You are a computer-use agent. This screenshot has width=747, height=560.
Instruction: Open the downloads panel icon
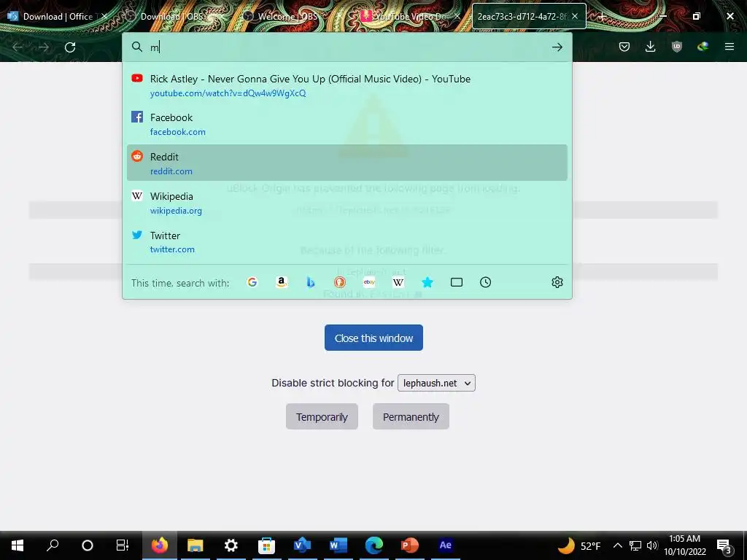[650, 47]
